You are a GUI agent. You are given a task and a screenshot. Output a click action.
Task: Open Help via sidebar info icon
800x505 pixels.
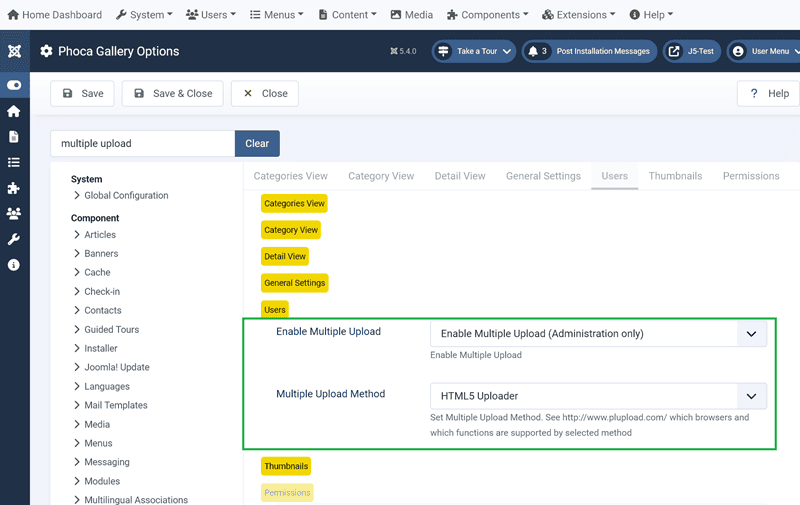coord(14,265)
